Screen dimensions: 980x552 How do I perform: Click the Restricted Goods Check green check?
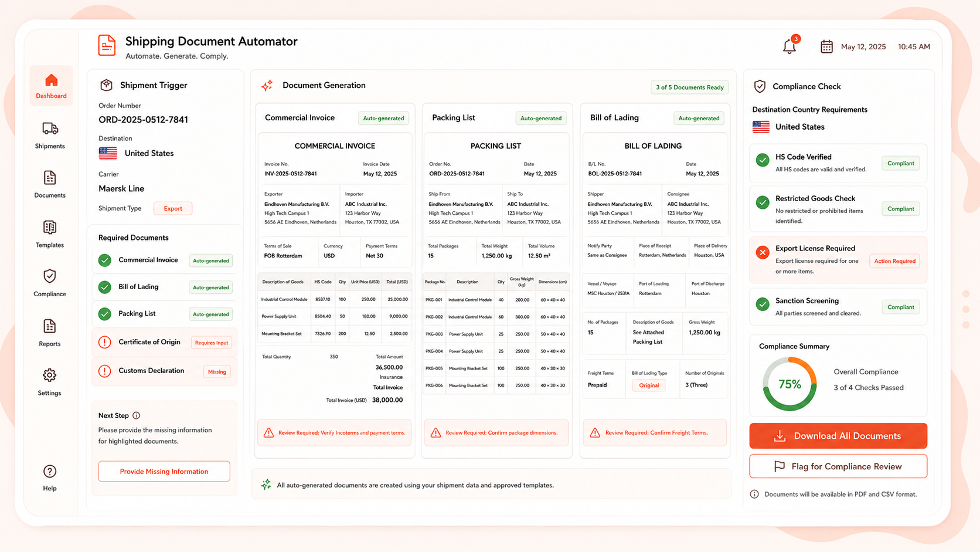tap(763, 202)
